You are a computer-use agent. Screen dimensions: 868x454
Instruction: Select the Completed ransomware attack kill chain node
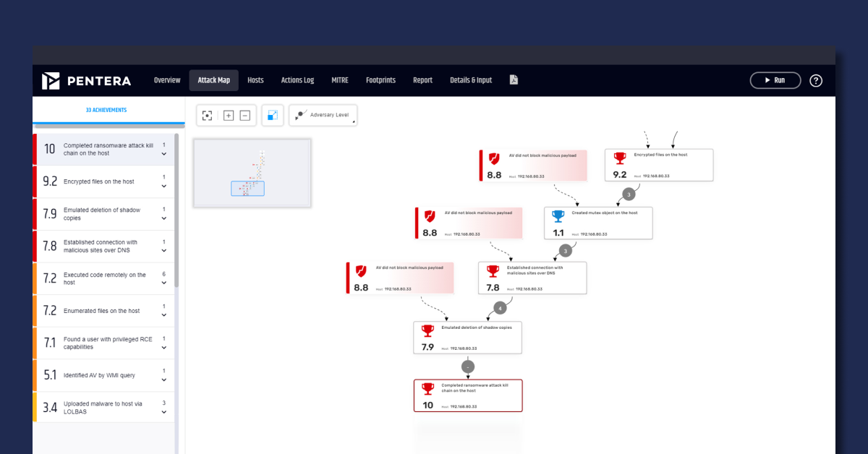pyautogui.click(x=468, y=395)
